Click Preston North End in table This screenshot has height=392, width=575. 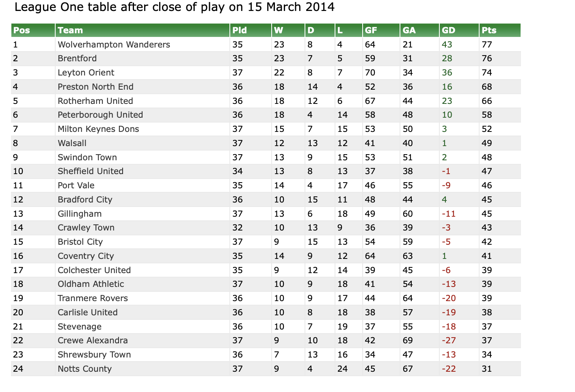pyautogui.click(x=95, y=87)
